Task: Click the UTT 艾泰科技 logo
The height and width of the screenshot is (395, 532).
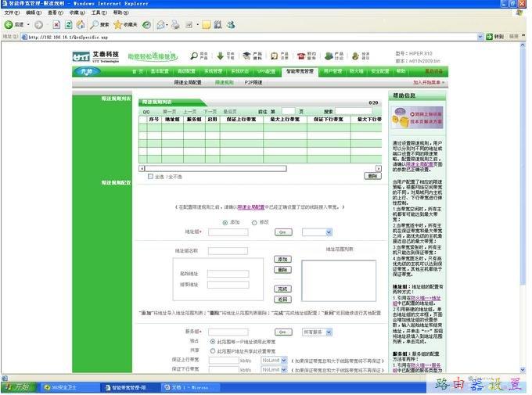Action: click(95, 56)
